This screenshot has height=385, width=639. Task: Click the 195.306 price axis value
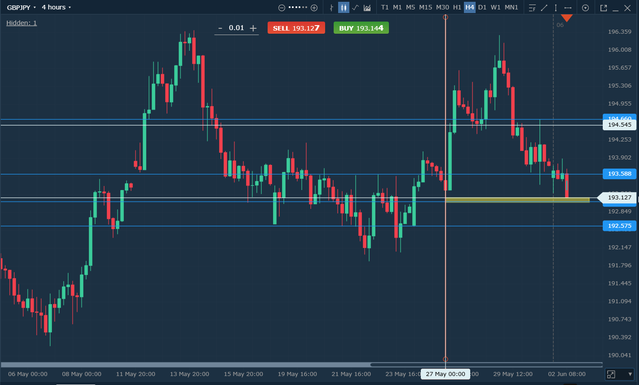click(x=619, y=86)
